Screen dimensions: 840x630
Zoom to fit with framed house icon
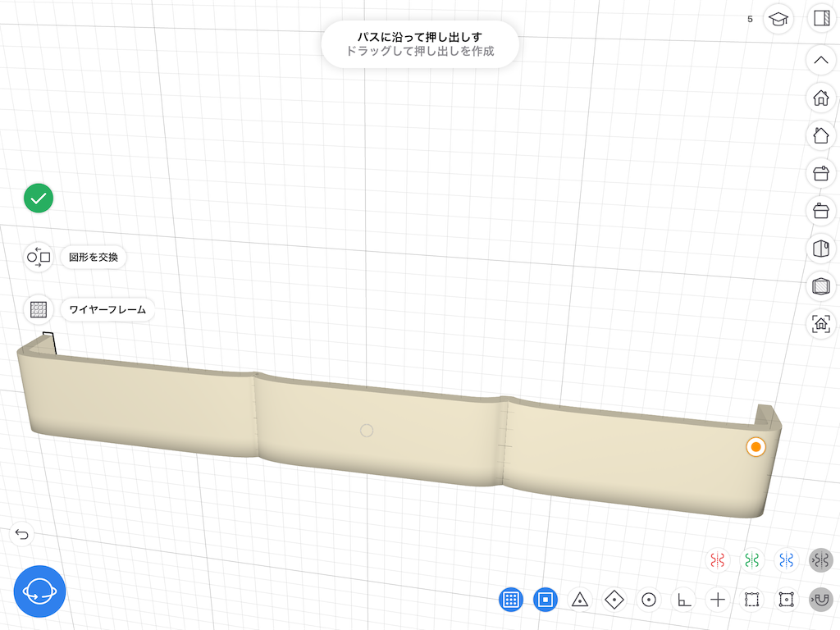[x=820, y=323]
